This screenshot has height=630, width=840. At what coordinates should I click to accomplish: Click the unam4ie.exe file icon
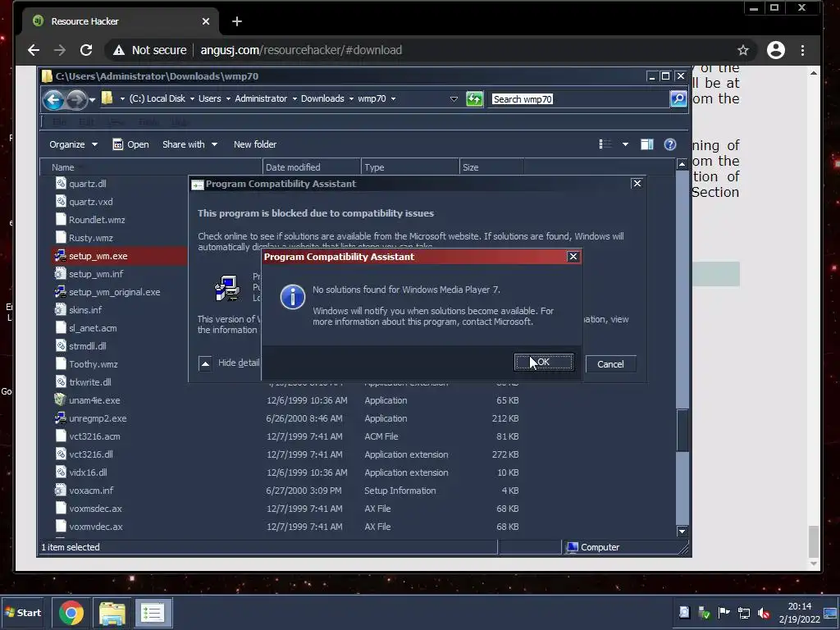(60, 400)
